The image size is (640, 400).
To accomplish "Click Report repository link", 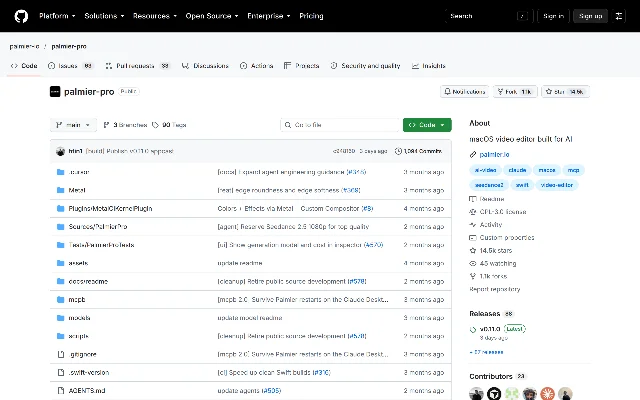I will click(495, 289).
